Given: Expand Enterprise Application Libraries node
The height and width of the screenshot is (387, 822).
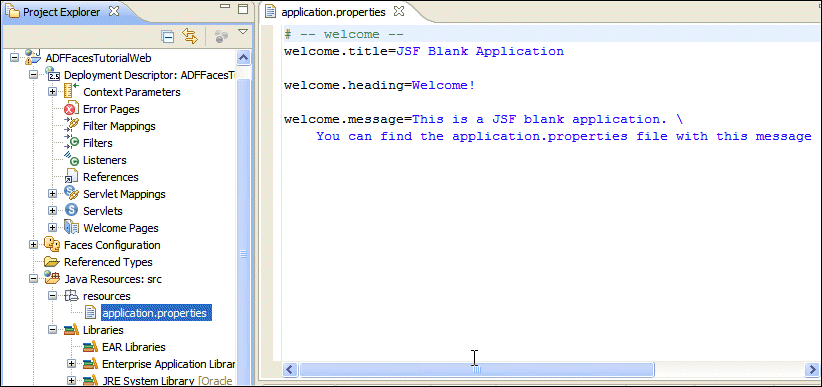Looking at the screenshot, I should (72, 364).
